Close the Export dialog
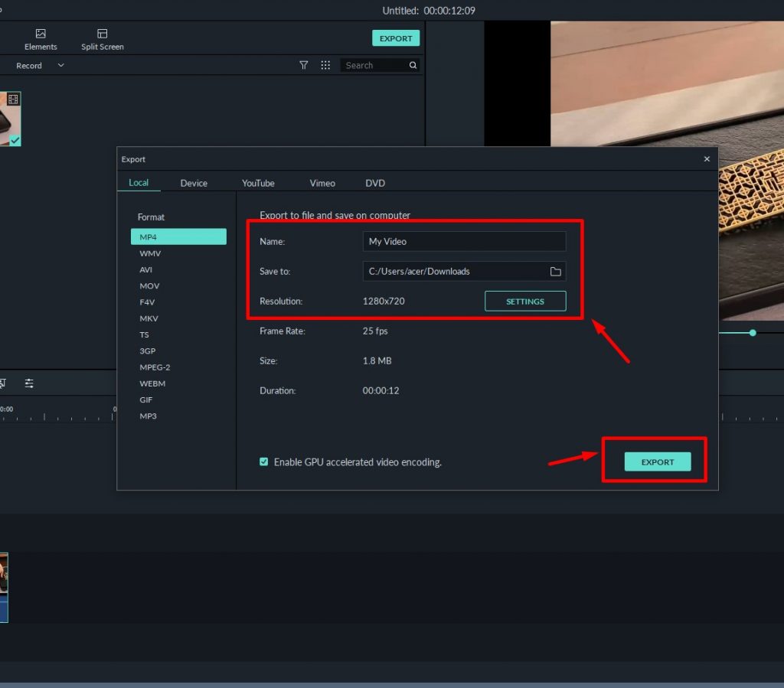This screenshot has height=688, width=784. point(707,159)
